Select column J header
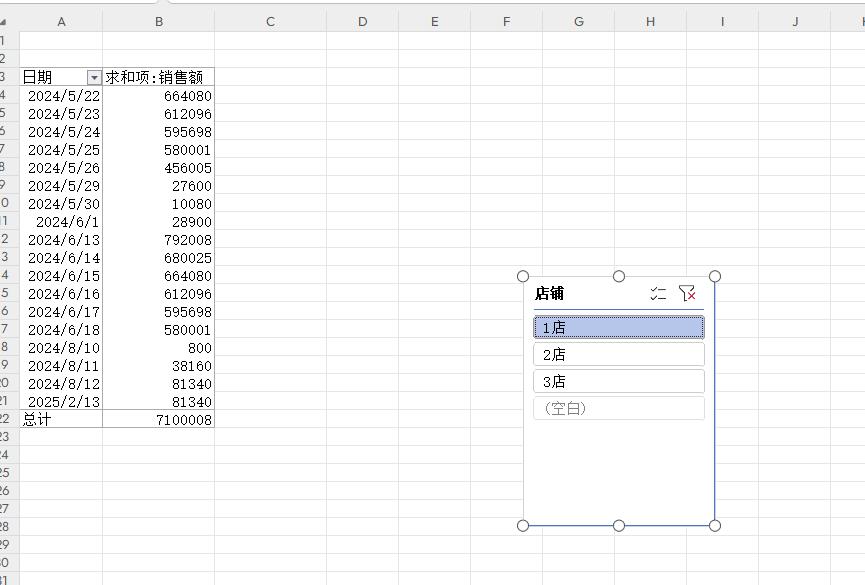This screenshot has height=585, width=865. coord(795,22)
